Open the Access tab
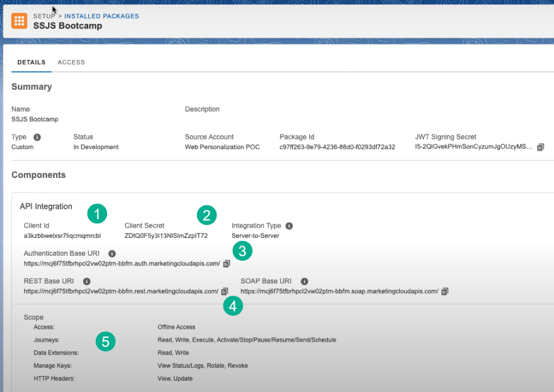Image resolution: width=554 pixels, height=392 pixels. click(x=71, y=62)
